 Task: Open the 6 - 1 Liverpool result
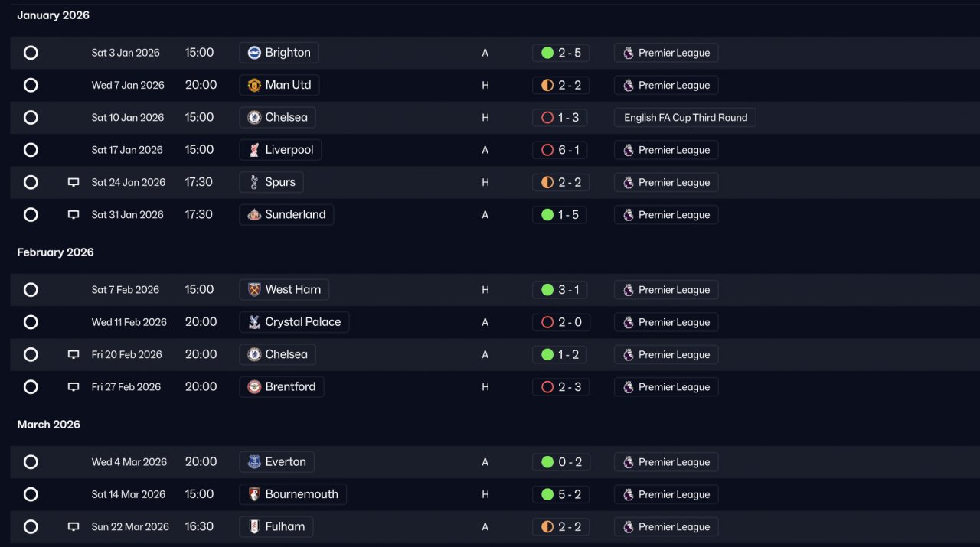coord(560,150)
